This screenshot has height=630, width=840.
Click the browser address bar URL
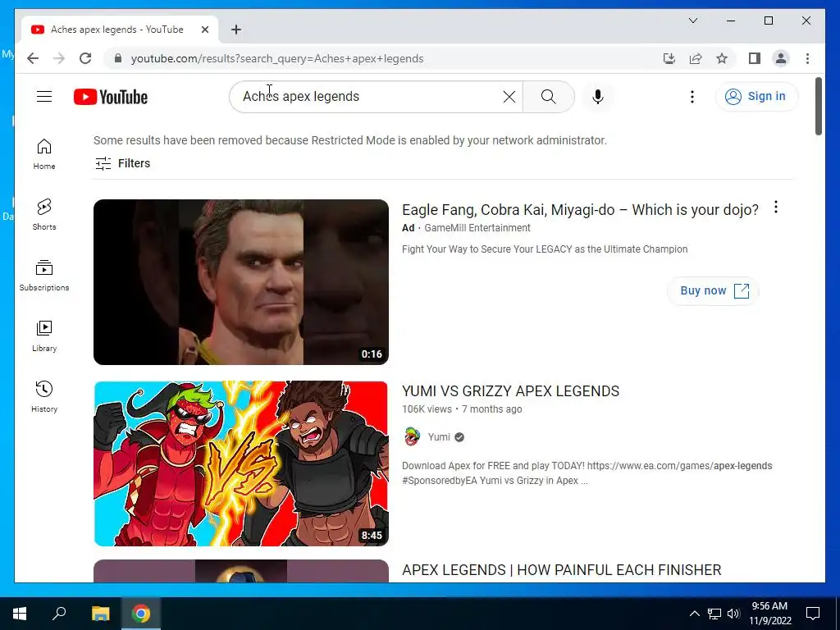point(277,58)
